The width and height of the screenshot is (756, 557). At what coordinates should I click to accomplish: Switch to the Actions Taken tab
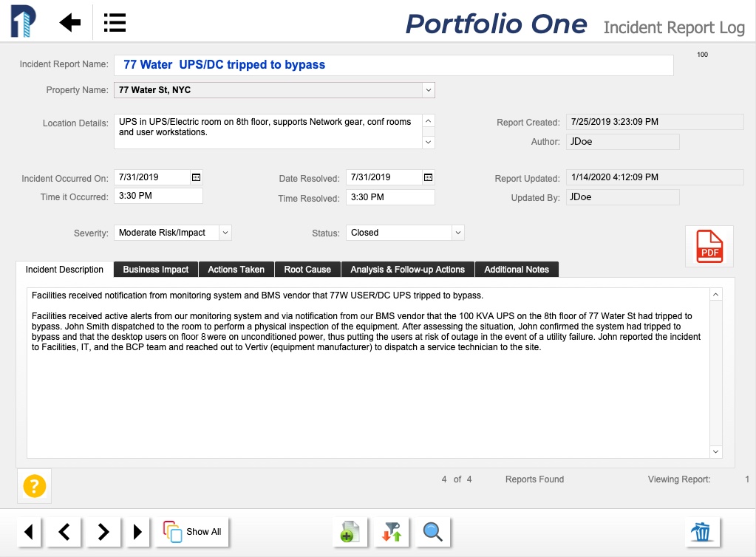[236, 270]
